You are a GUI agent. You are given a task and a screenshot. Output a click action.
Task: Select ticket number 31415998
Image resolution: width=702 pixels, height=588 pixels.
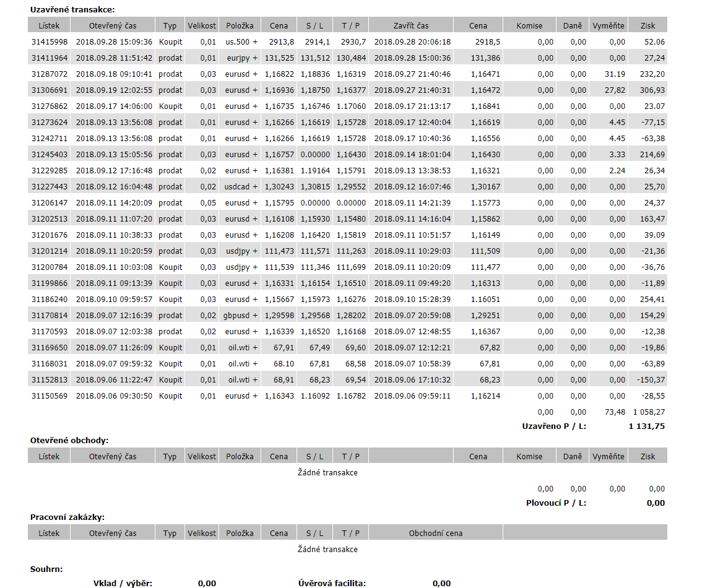coord(50,42)
